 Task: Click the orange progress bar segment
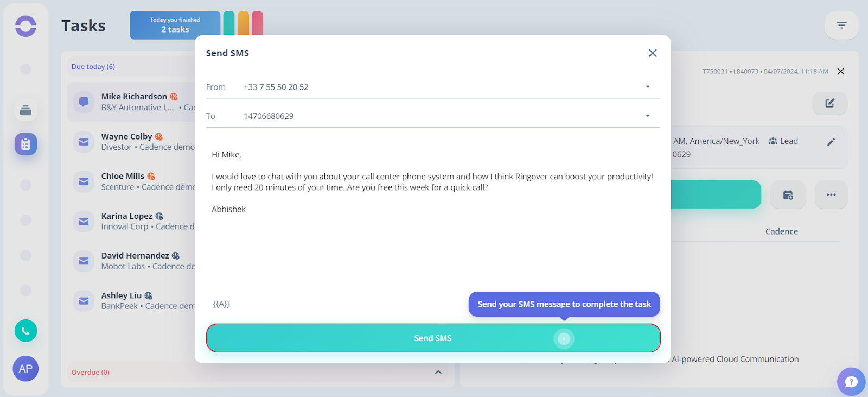point(243,23)
